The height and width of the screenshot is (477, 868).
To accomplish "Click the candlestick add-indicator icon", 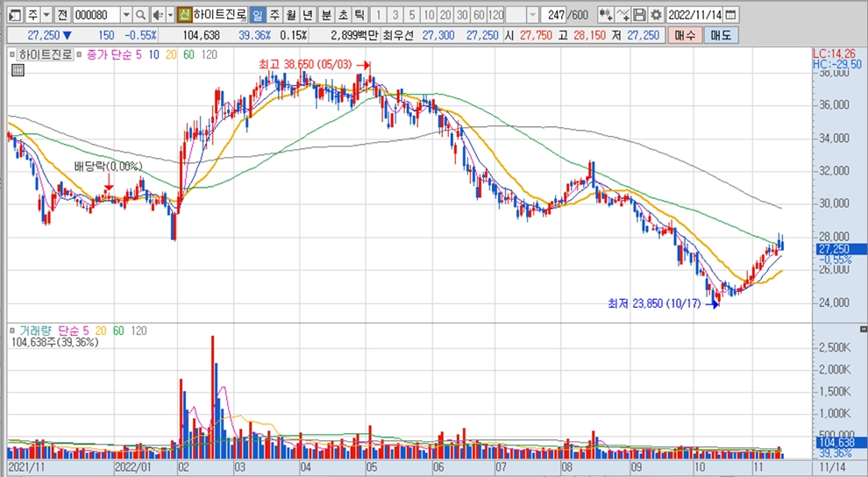I will pyautogui.click(x=606, y=15).
